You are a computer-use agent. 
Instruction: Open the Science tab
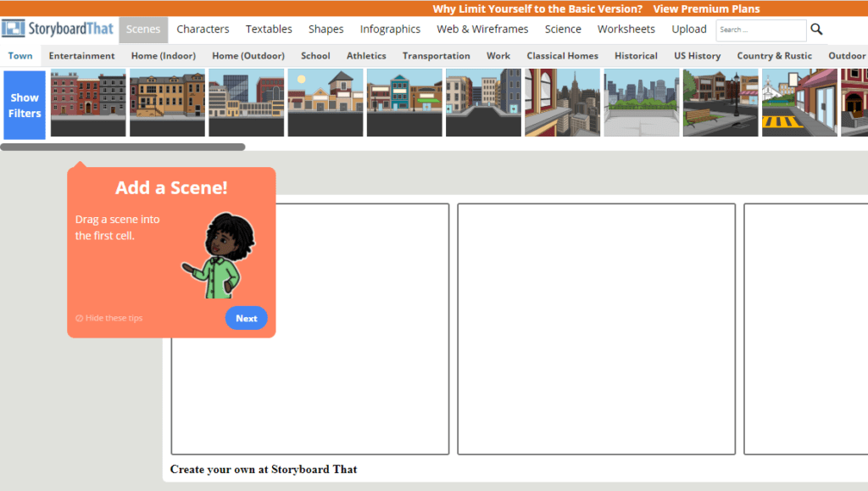click(x=563, y=30)
